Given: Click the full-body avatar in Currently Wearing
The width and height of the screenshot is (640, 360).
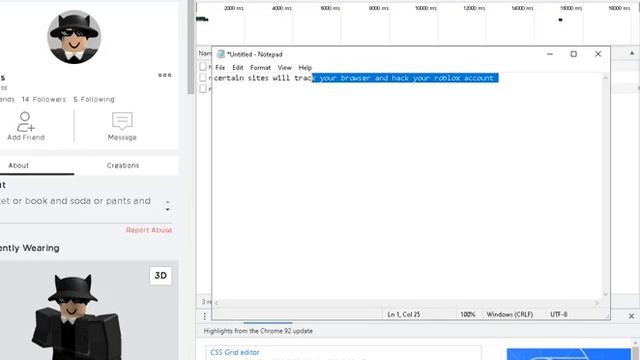Looking at the screenshot, I should coord(76,316).
